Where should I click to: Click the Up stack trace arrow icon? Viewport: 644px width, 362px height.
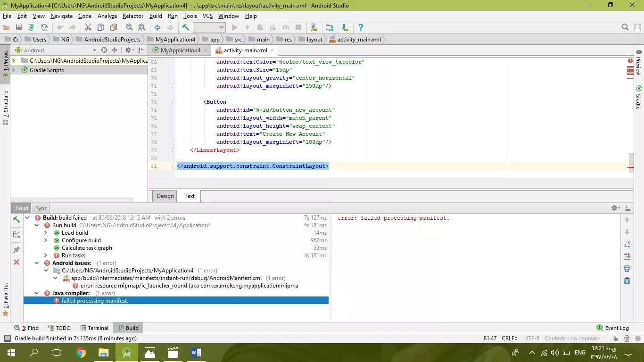pyautogui.click(x=627, y=220)
